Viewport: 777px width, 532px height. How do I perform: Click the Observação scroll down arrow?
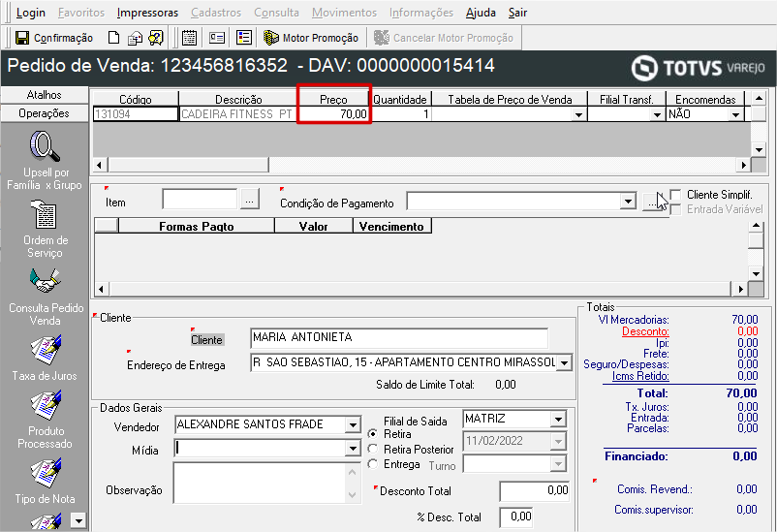pos(353,494)
